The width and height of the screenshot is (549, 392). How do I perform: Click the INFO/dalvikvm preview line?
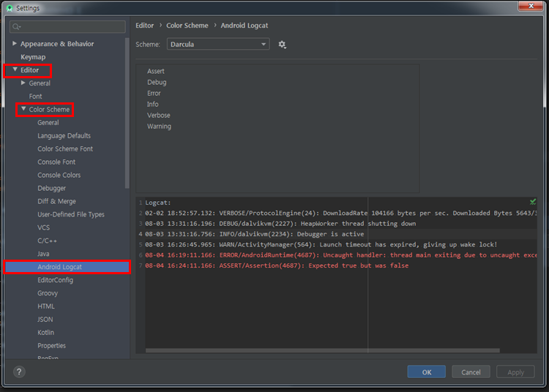(x=255, y=234)
